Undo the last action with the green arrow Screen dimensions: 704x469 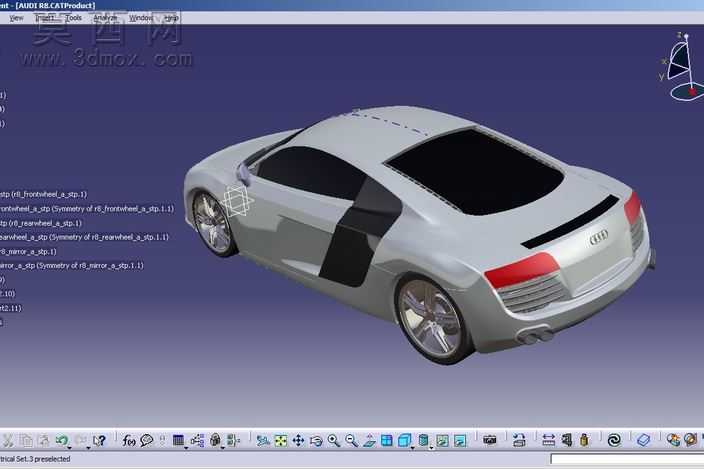(62, 440)
